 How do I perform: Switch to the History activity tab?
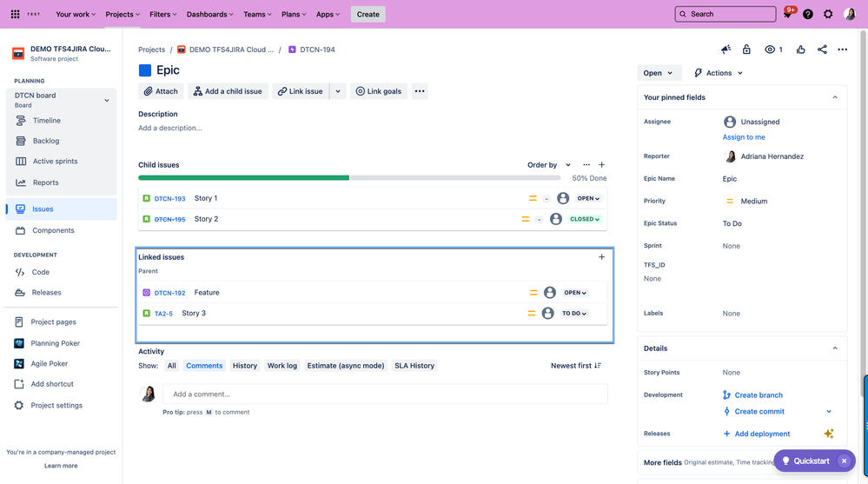[245, 366]
